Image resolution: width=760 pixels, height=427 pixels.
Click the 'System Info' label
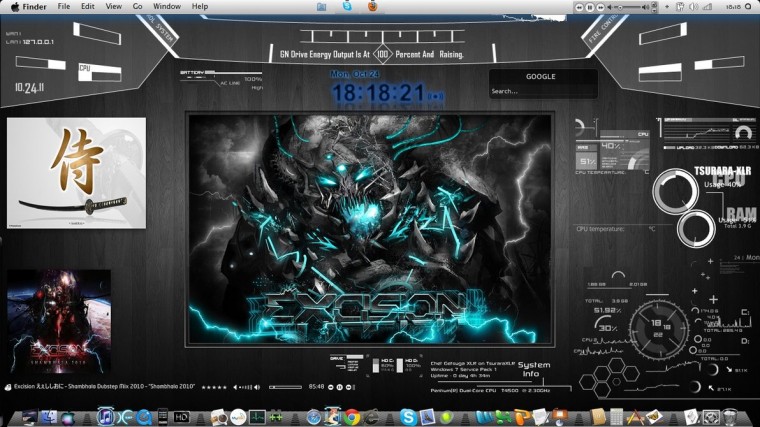point(533,369)
